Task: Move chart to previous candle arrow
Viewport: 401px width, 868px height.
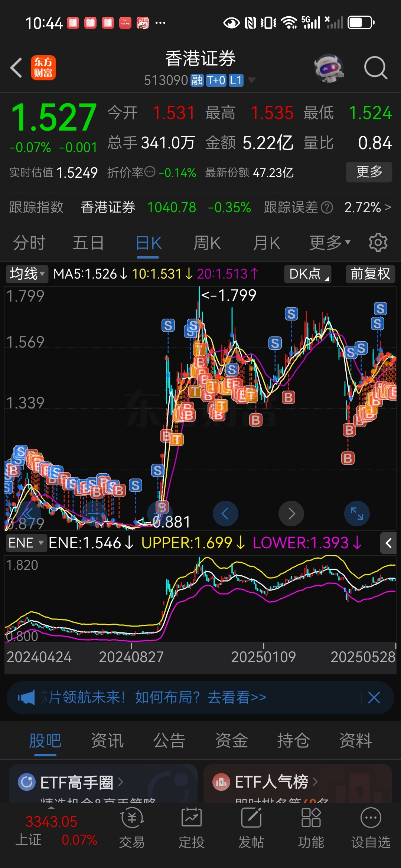Action: [225, 514]
